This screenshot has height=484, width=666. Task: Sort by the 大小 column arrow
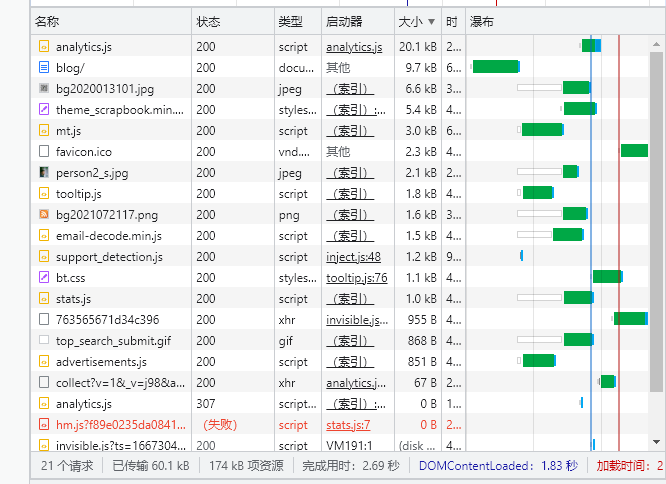pos(432,21)
